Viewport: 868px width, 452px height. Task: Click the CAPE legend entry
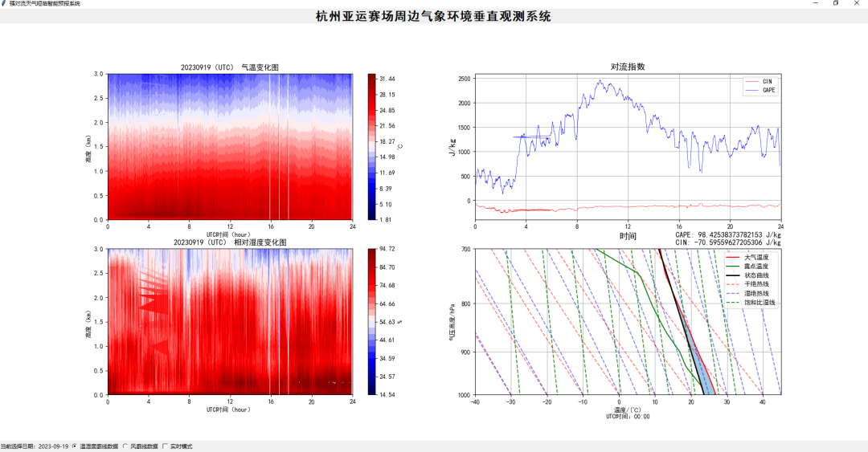click(x=759, y=90)
